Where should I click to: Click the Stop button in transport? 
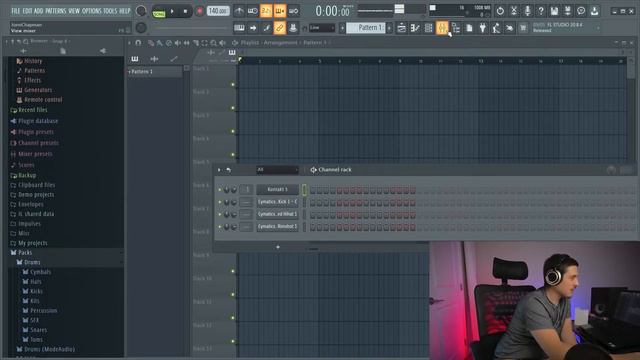[x=185, y=11]
